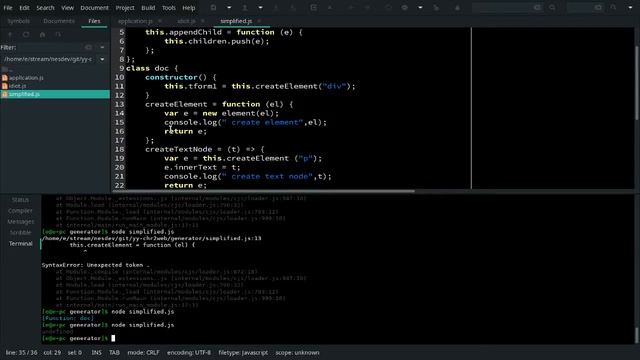This screenshot has width=640, height=360.
Task: Click the toolbar Find magnifier icon
Action: [x=552, y=7]
